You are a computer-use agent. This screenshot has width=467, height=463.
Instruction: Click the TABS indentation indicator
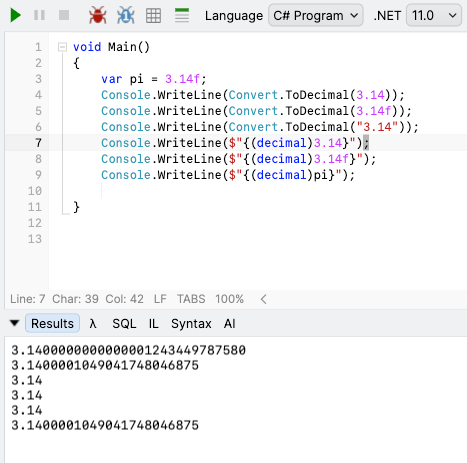pos(191,299)
